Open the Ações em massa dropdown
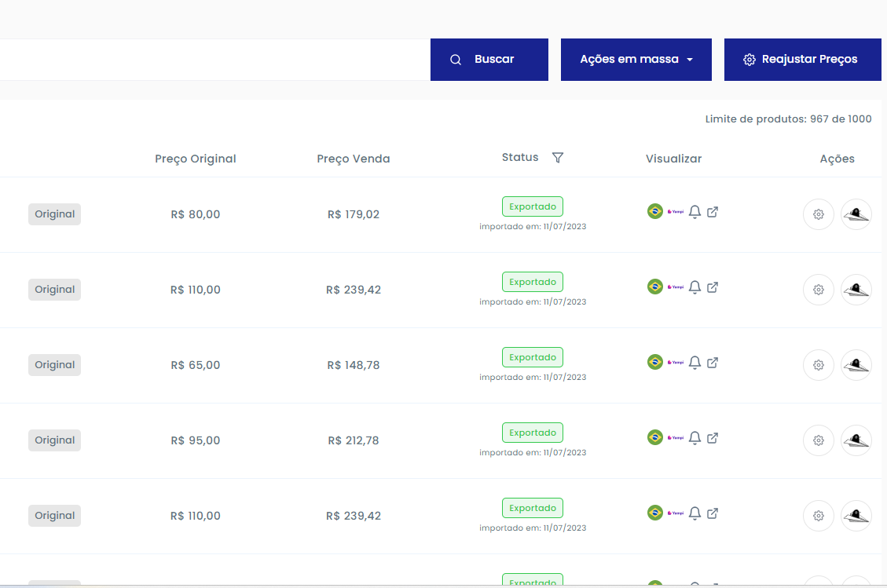Image resolution: width=887 pixels, height=588 pixels. (x=636, y=60)
